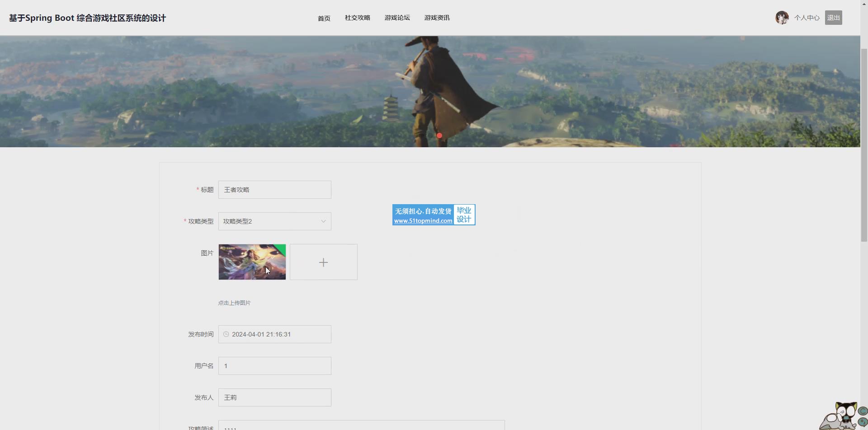Focus the 发布人 input field
Image resolution: width=868 pixels, height=430 pixels.
pyautogui.click(x=274, y=397)
